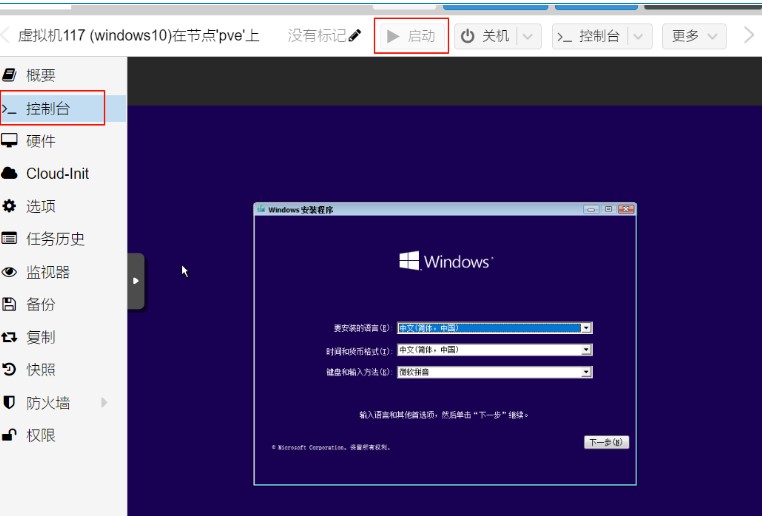Click the pencil icon beside 没有标记
This screenshot has height=516, width=762.
pyautogui.click(x=355, y=36)
